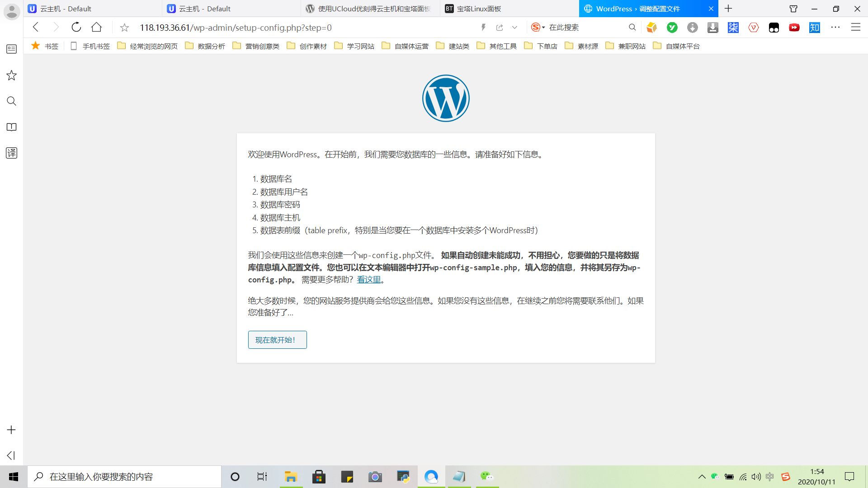Click the 现在就开始! button
The image size is (868, 488).
278,340
